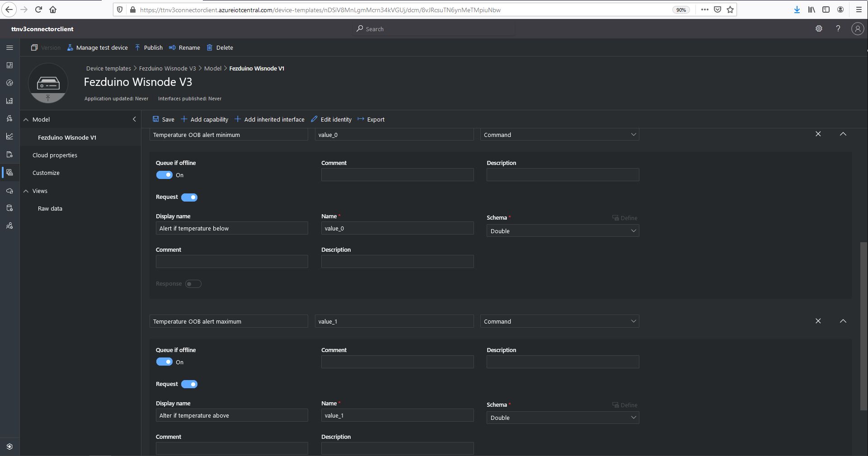Enable the Response toggle
Image resolution: width=868 pixels, height=456 pixels.
point(193,284)
